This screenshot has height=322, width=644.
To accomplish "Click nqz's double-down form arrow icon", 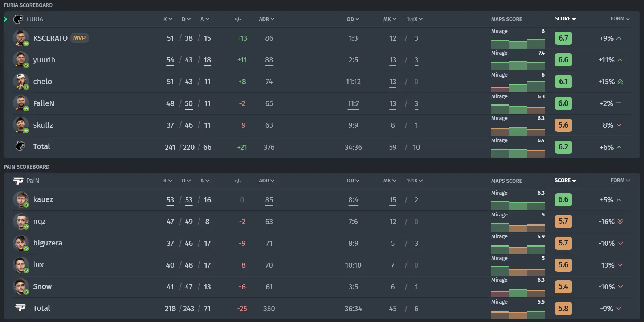I will click(620, 222).
